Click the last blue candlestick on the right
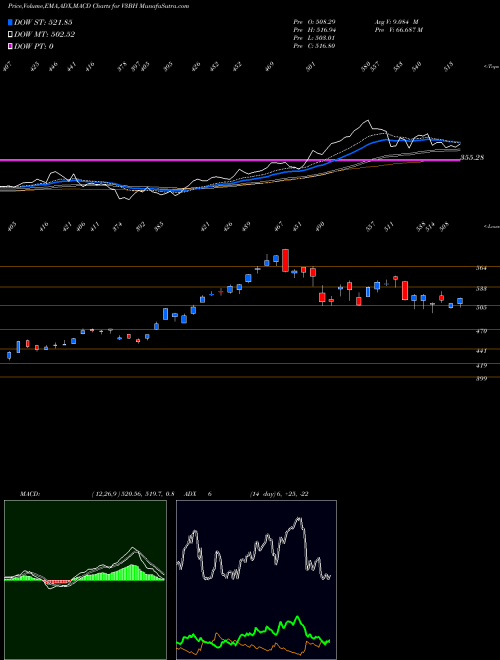 click(x=460, y=301)
